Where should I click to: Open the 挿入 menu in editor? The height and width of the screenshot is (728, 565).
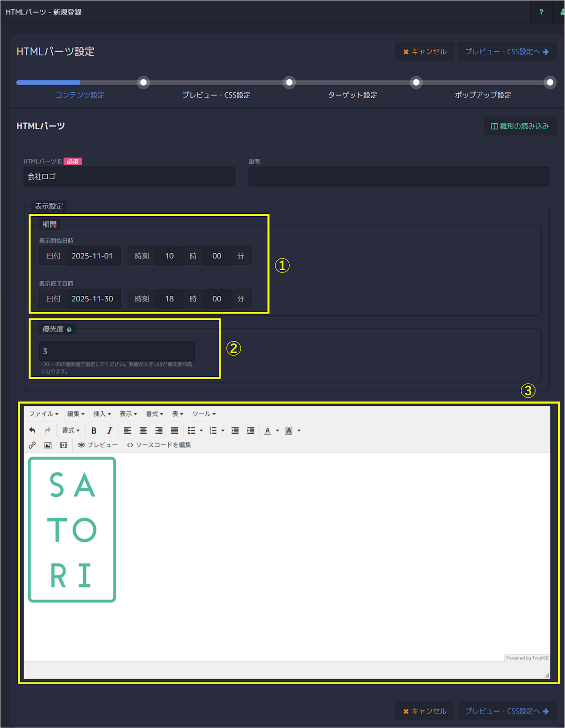tap(102, 414)
